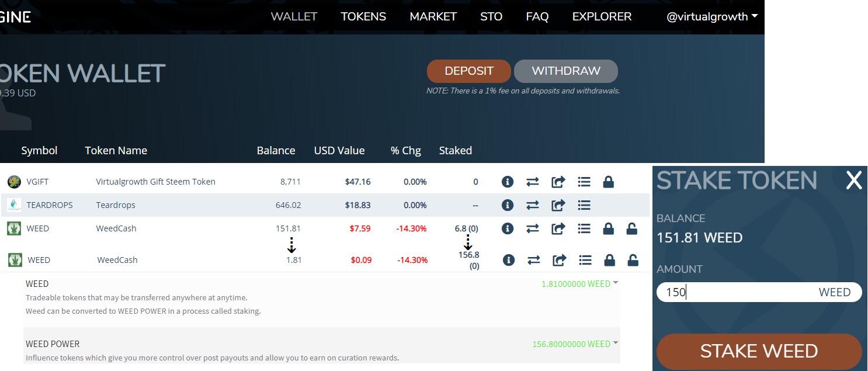This screenshot has width=868, height=371.
Task: Click Virtualgrowth Gift Steem Token name
Action: coord(156,182)
